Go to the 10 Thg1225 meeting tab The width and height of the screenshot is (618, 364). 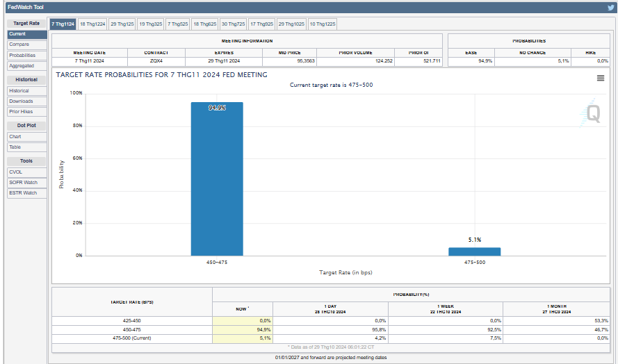323,24
